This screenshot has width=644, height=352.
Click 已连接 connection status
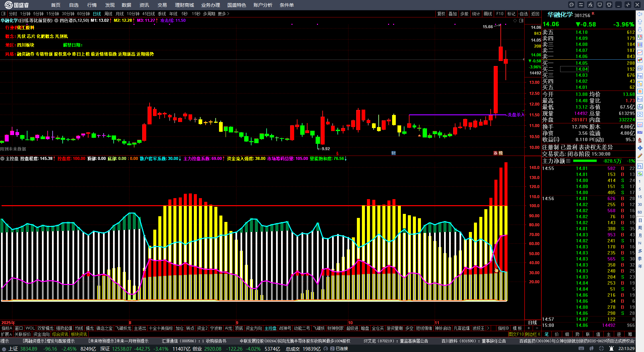click(342, 349)
